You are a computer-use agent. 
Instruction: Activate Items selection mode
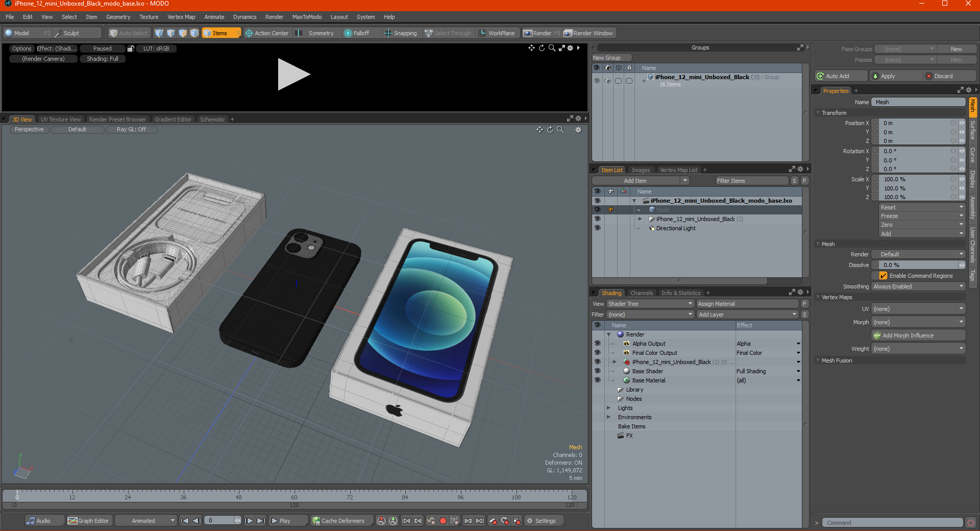[221, 33]
